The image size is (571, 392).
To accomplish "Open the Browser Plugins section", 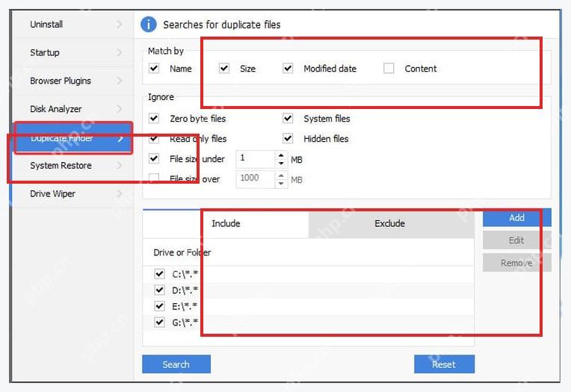I will pos(73,81).
